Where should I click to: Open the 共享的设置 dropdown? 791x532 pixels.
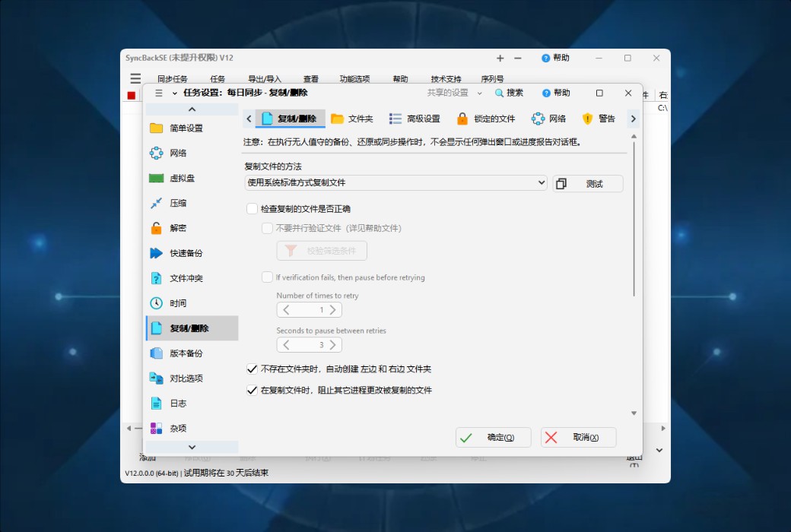[456, 93]
